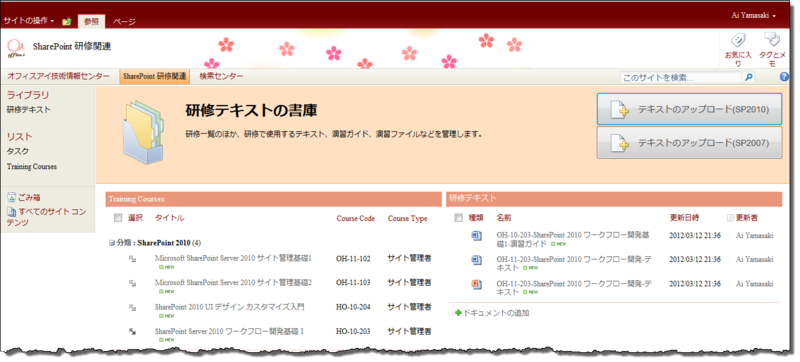
Task: Click green plus icon for ドキュメントの追加
Action: (x=458, y=313)
